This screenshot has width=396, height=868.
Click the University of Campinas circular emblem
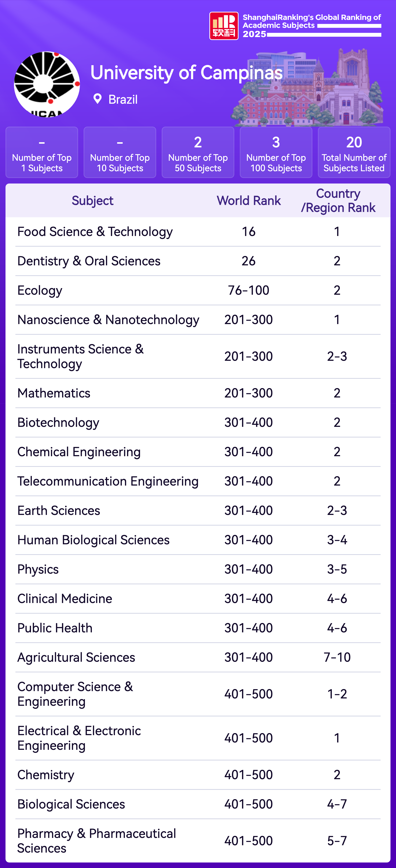coord(47,84)
